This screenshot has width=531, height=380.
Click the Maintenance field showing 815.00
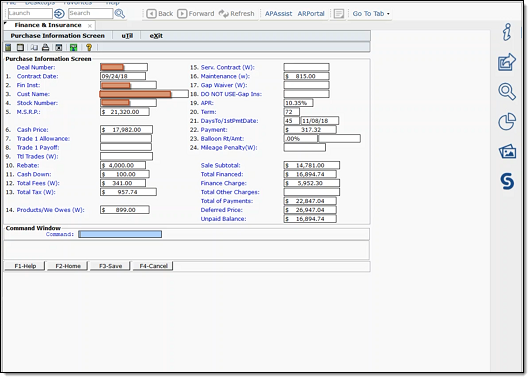[x=306, y=76]
